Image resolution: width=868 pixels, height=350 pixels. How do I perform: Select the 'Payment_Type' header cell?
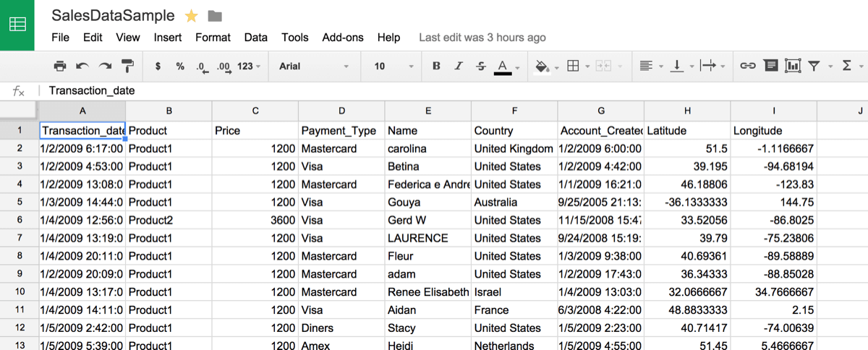(x=341, y=131)
